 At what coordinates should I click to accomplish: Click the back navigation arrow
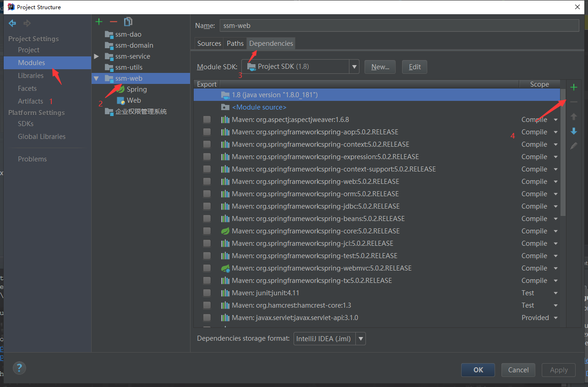[12, 23]
